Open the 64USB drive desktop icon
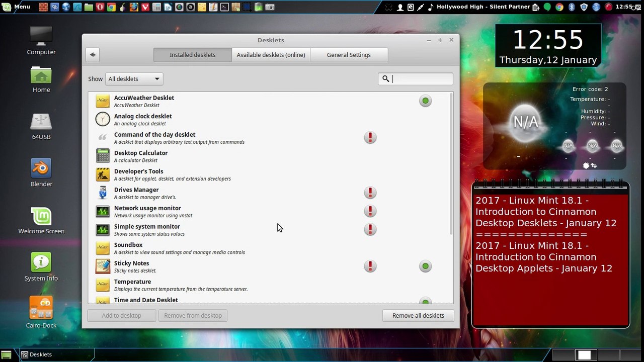 [41, 126]
